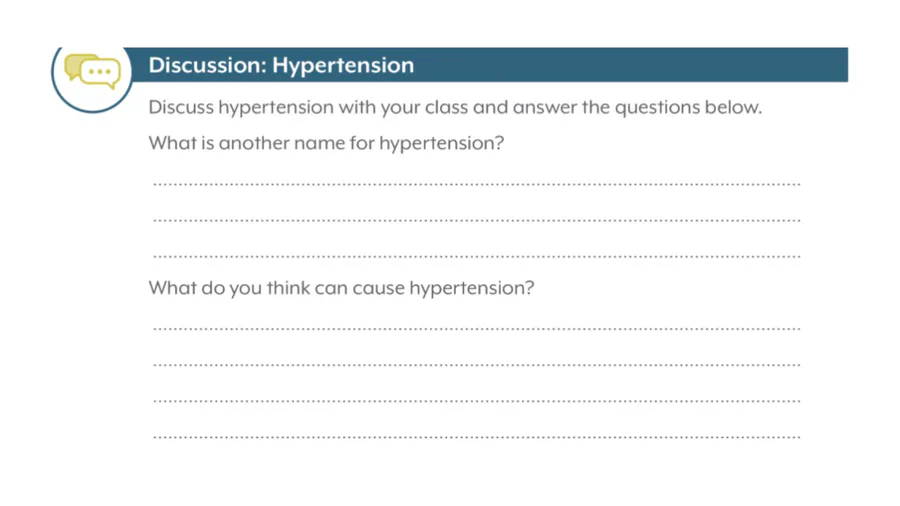Click the discussion speech bubbles icon
Viewport: 900px width, 506px height.
tap(92, 72)
